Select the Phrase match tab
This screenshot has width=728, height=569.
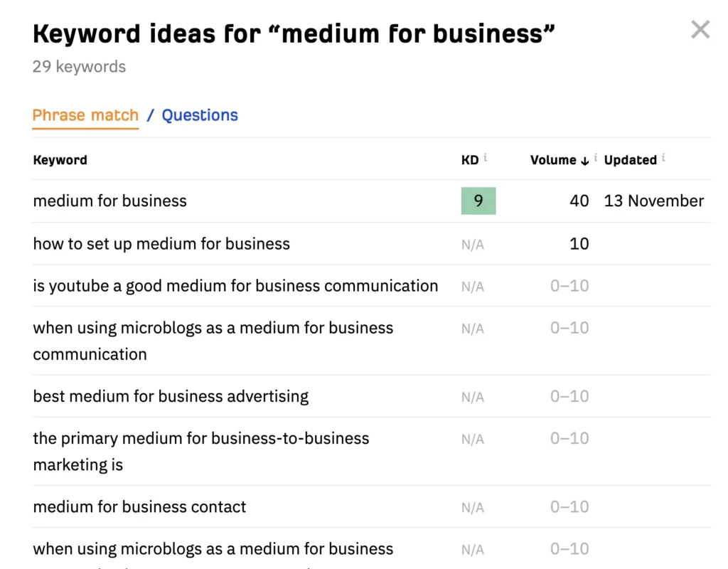click(85, 115)
